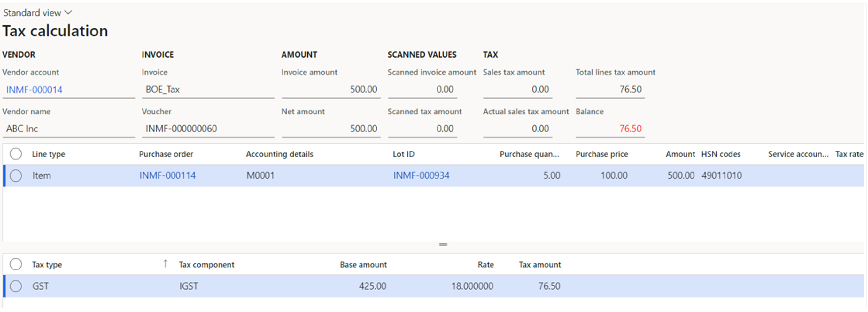The width and height of the screenshot is (868, 312).
Task: Click the Tax component column header
Action: [x=206, y=265]
